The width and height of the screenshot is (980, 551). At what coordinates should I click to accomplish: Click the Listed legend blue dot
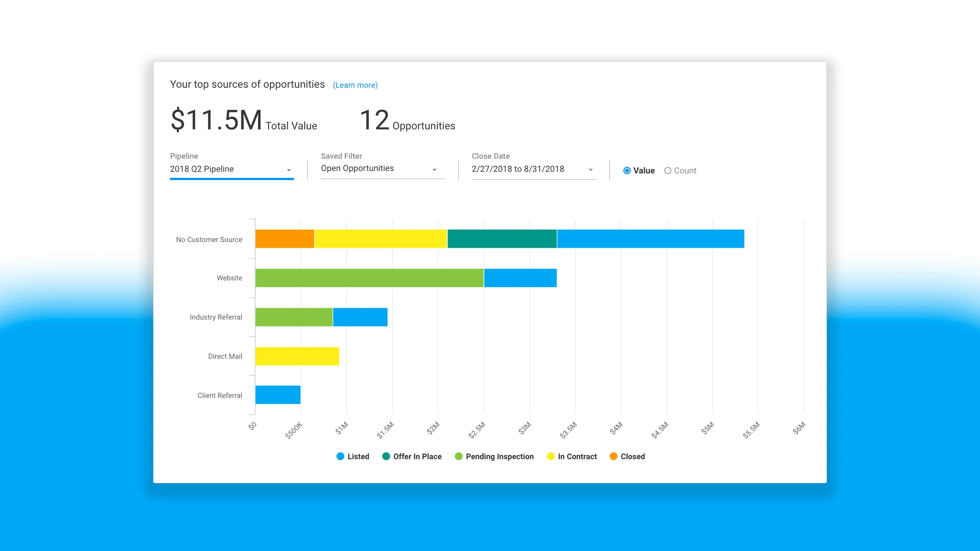pos(340,456)
